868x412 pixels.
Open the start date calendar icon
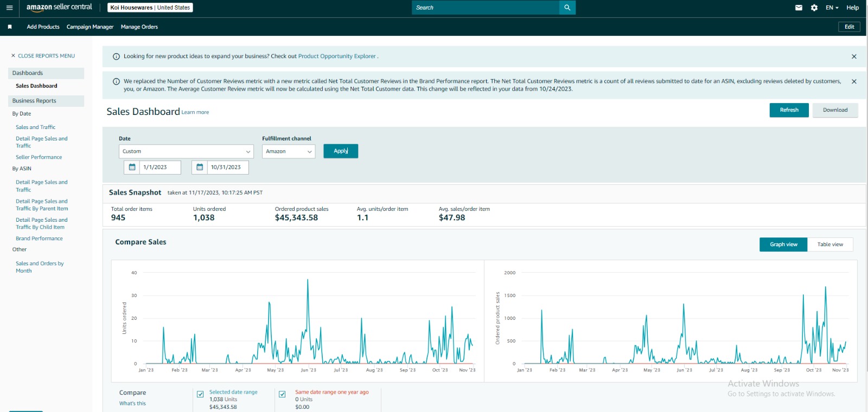(132, 167)
